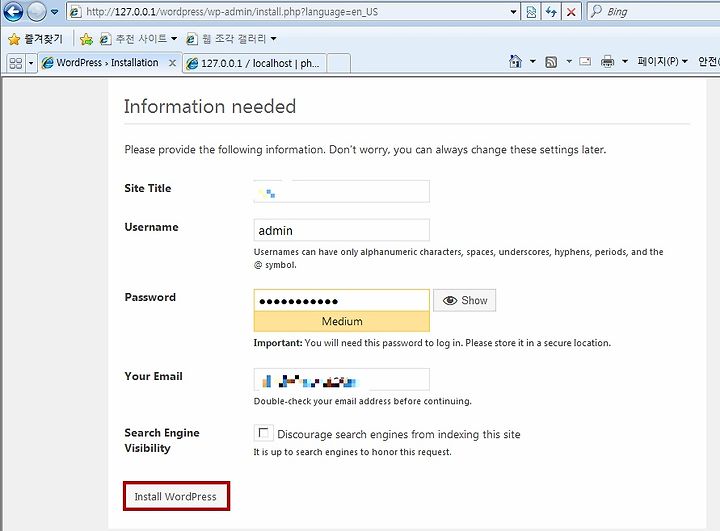720x531 pixels.
Task: Open Favorites via the star button
Action: [35, 39]
